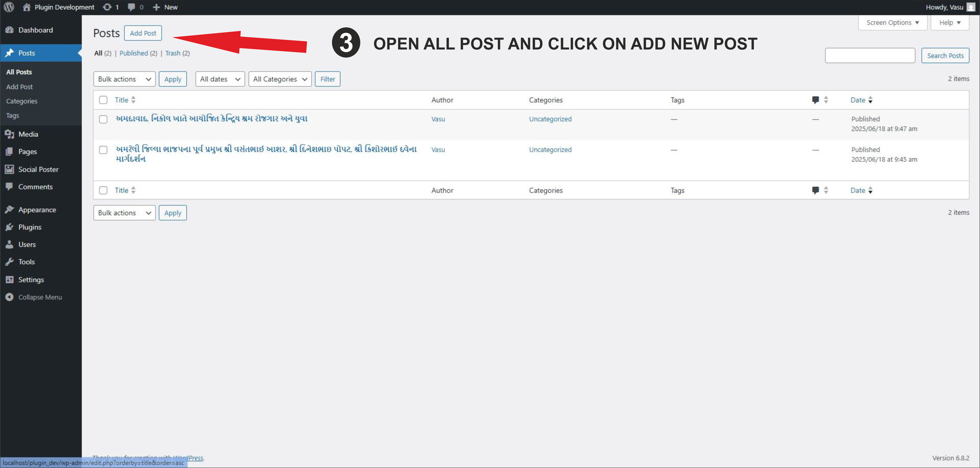980x468 pixels.
Task: Open Add Post in sidebar submenu
Action: pos(19,87)
